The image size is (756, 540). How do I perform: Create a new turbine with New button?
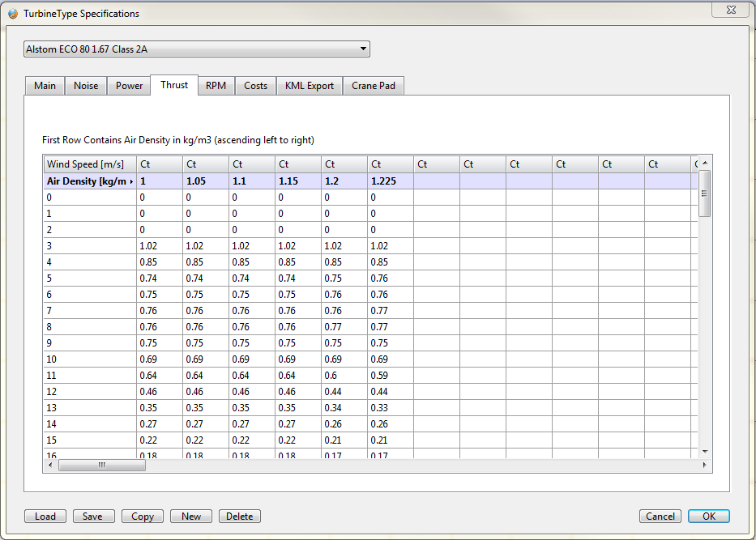pyautogui.click(x=191, y=517)
